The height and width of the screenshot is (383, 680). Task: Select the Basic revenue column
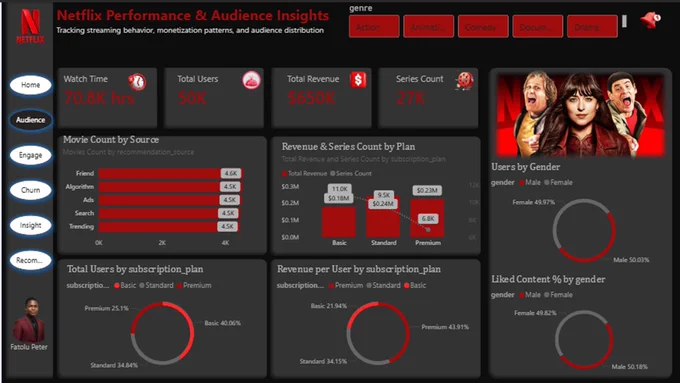pyautogui.click(x=339, y=222)
